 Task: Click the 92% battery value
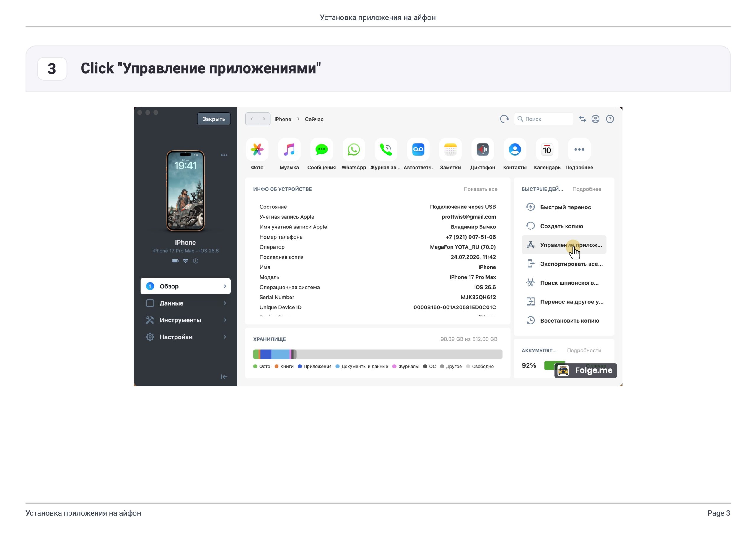tap(529, 365)
